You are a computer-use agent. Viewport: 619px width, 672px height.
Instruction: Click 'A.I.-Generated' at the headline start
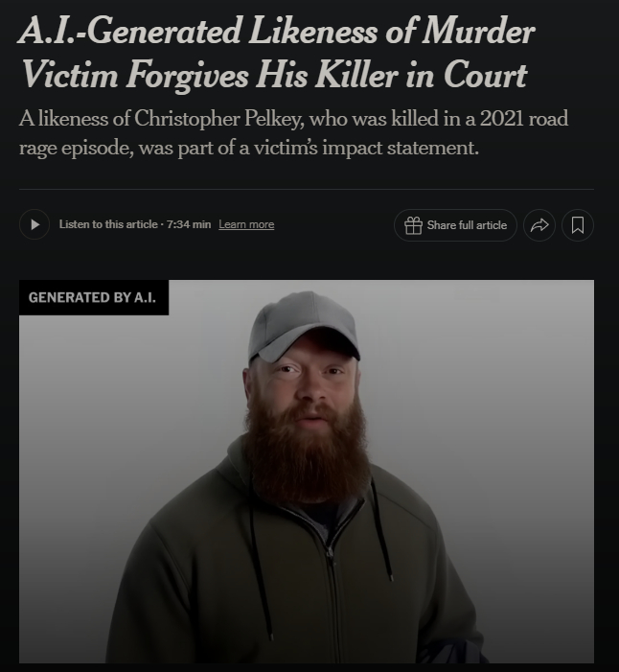[x=130, y=31]
